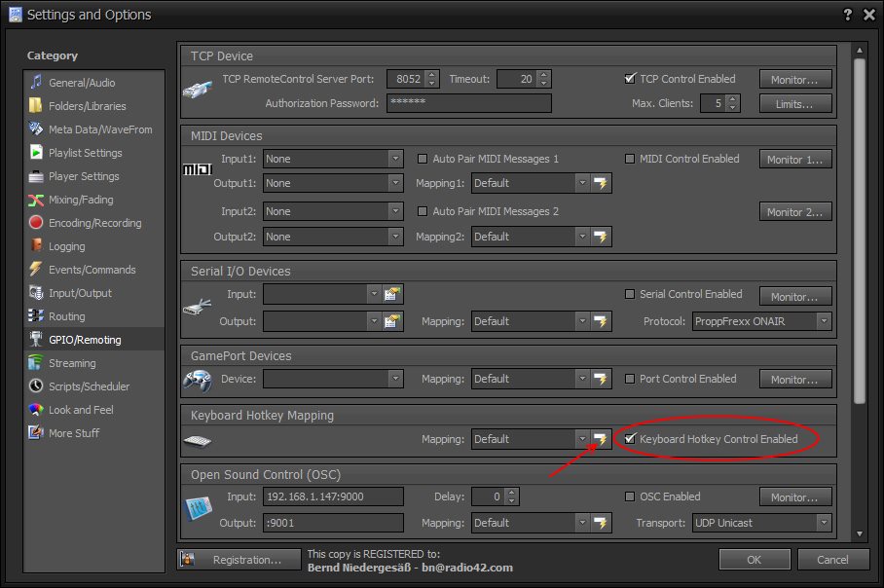The width and height of the screenshot is (884, 588).
Task: Enable the MIDI Control Enabled checkbox
Action: tap(630, 159)
